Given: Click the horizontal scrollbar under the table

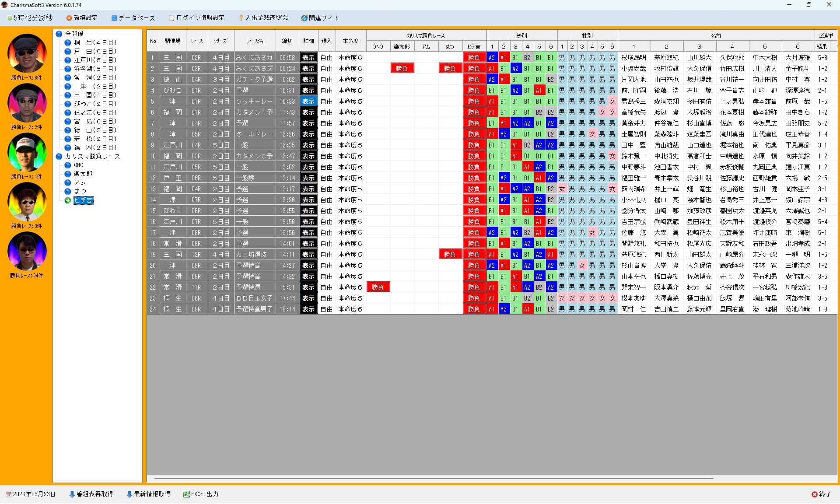Looking at the screenshot, I should [433, 479].
